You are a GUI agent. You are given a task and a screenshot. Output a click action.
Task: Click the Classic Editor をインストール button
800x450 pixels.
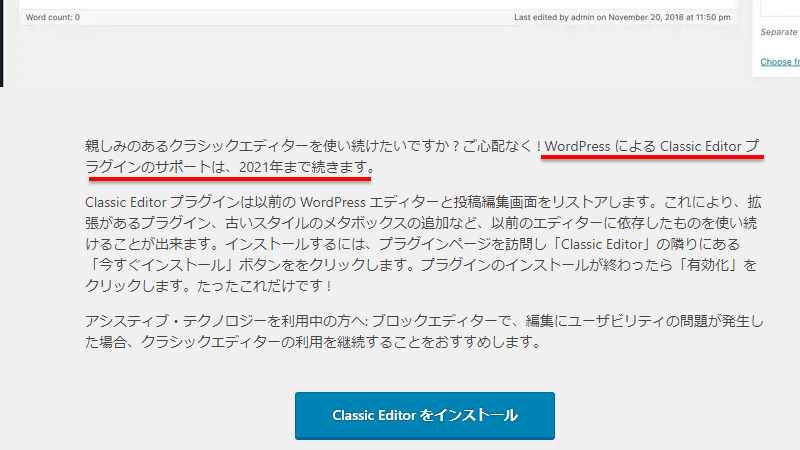click(x=424, y=415)
